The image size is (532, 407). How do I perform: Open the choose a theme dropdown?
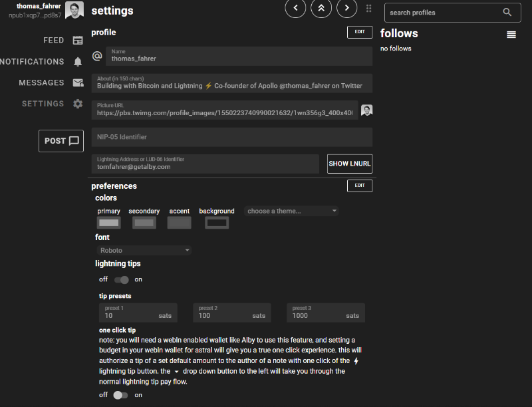292,211
